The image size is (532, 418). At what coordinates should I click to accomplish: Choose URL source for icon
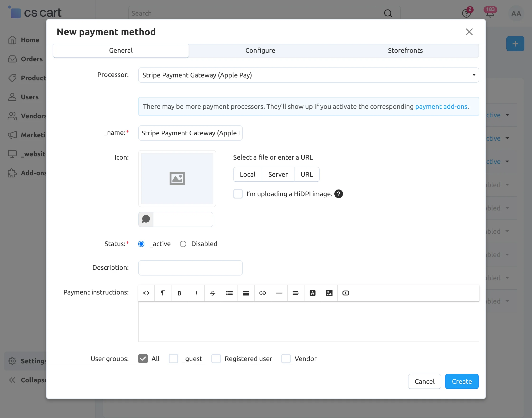point(307,175)
